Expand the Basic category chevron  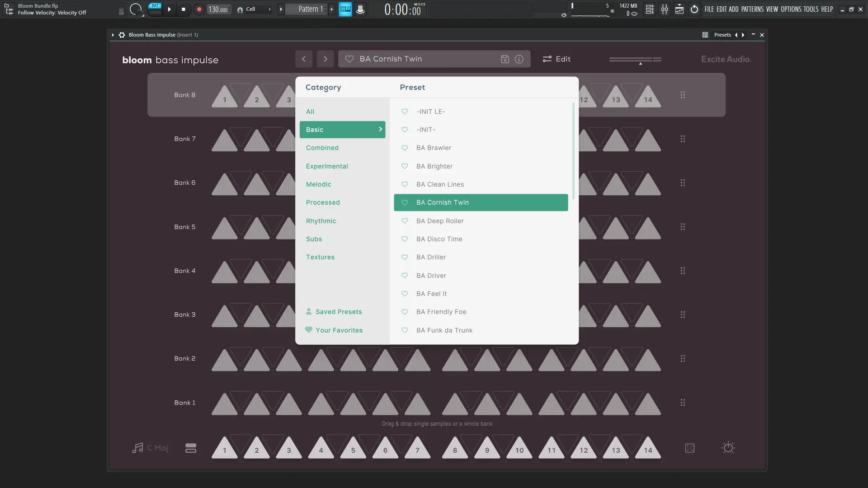[380, 129]
